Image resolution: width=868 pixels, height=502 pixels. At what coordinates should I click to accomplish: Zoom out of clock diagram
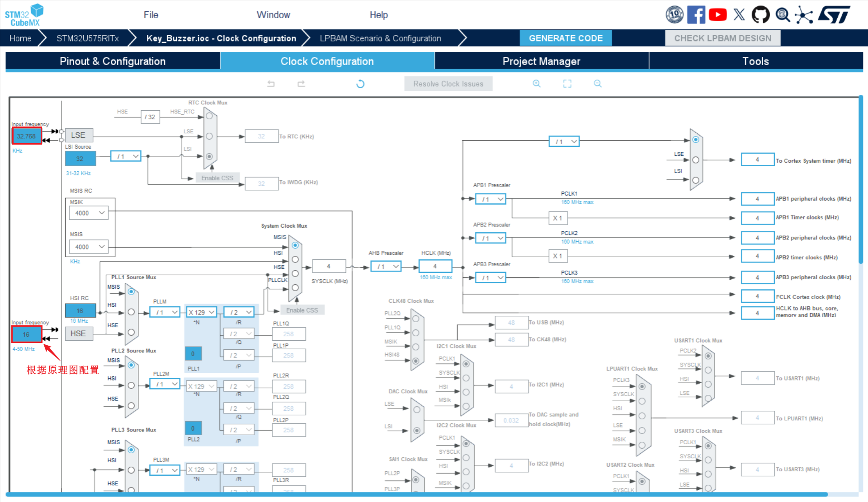598,84
